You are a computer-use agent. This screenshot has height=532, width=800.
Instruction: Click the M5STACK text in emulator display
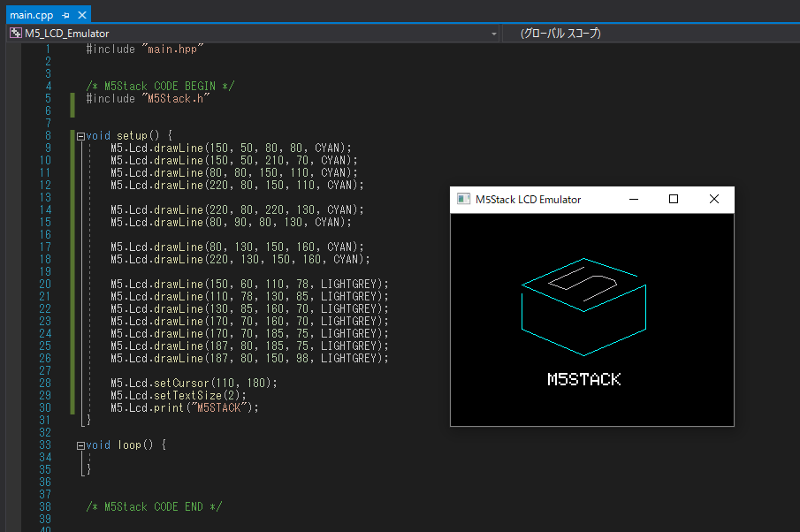click(584, 379)
